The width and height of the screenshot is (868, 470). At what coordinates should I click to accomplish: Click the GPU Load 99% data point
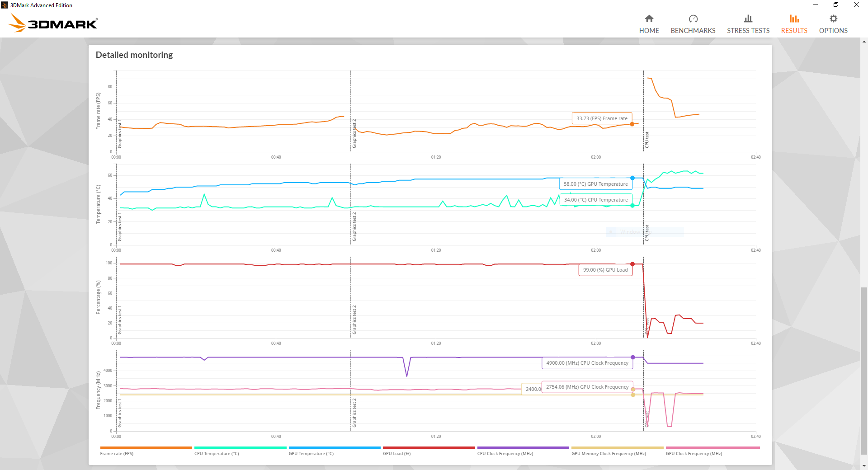click(x=632, y=264)
